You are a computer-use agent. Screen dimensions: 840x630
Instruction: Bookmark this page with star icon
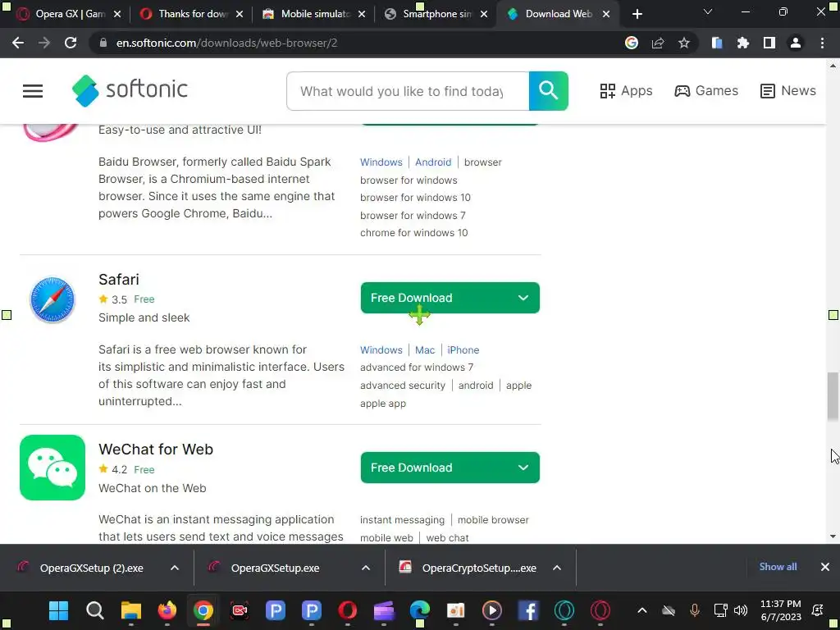(684, 43)
